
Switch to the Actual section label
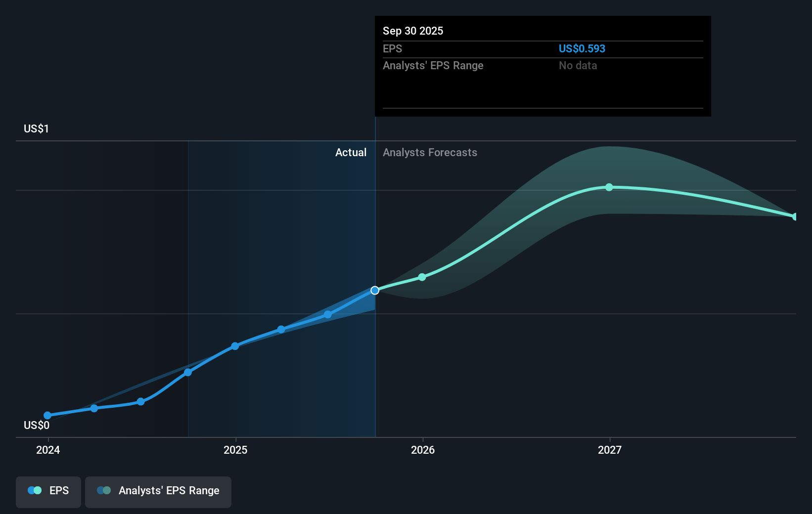tap(351, 152)
